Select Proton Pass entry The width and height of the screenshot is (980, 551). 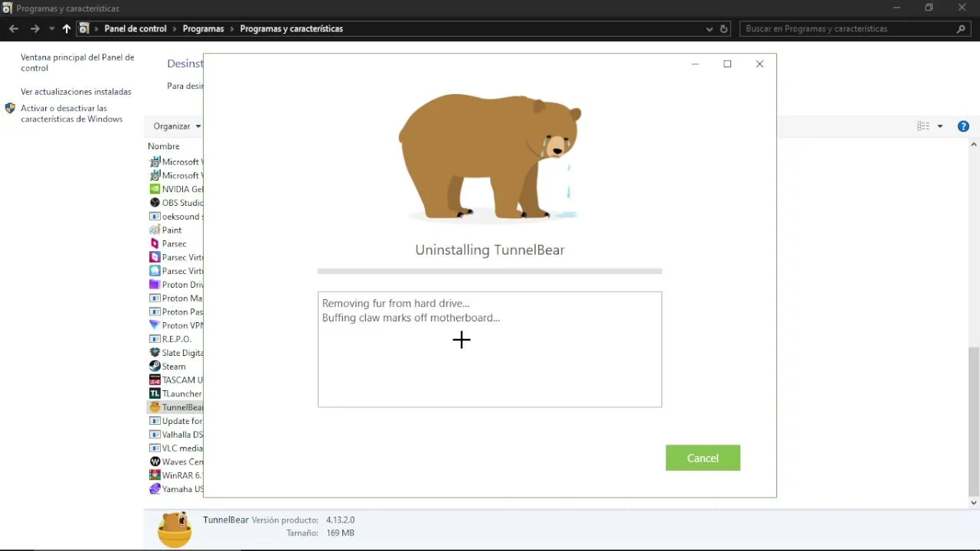[176, 312]
